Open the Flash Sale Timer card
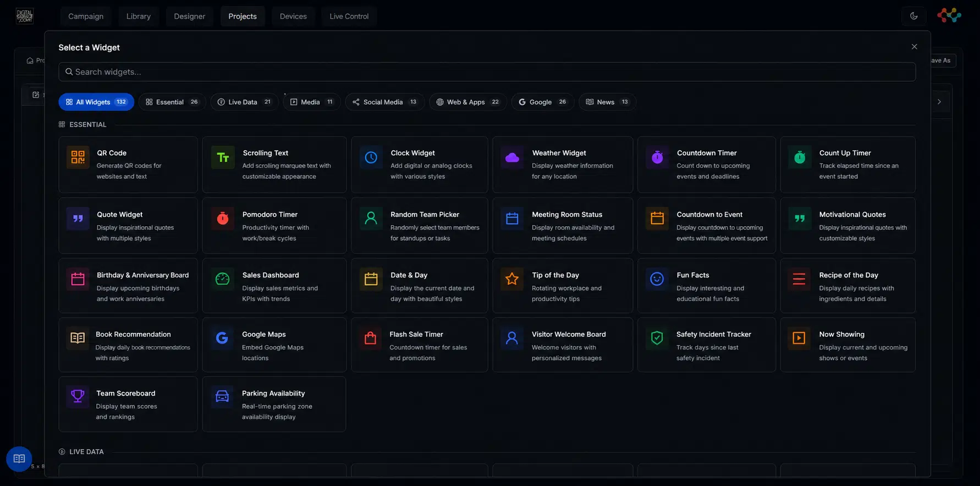980x486 pixels. 419,345
